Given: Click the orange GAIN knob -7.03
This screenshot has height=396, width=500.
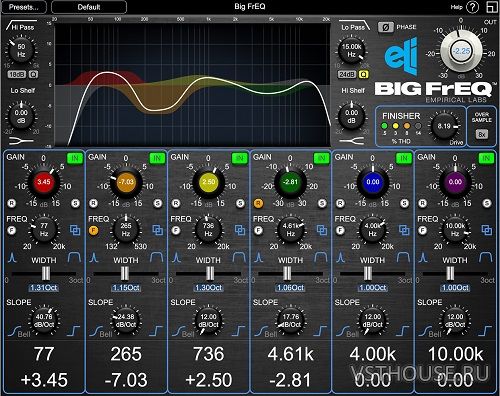Looking at the screenshot, I should click(126, 182).
